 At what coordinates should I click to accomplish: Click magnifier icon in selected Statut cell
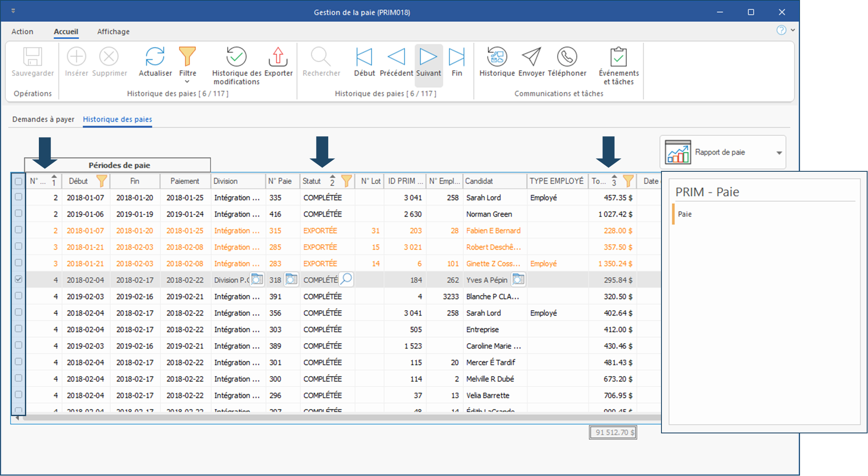tap(346, 279)
